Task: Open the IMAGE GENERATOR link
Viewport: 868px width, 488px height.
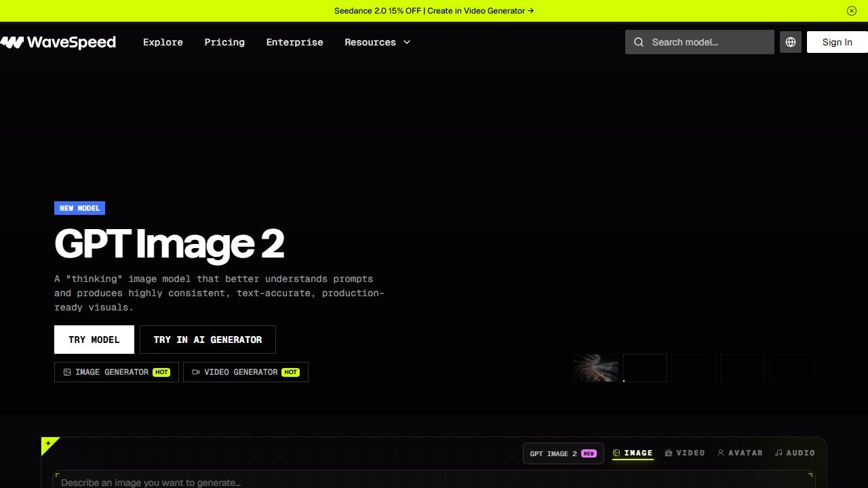Action: [x=117, y=372]
